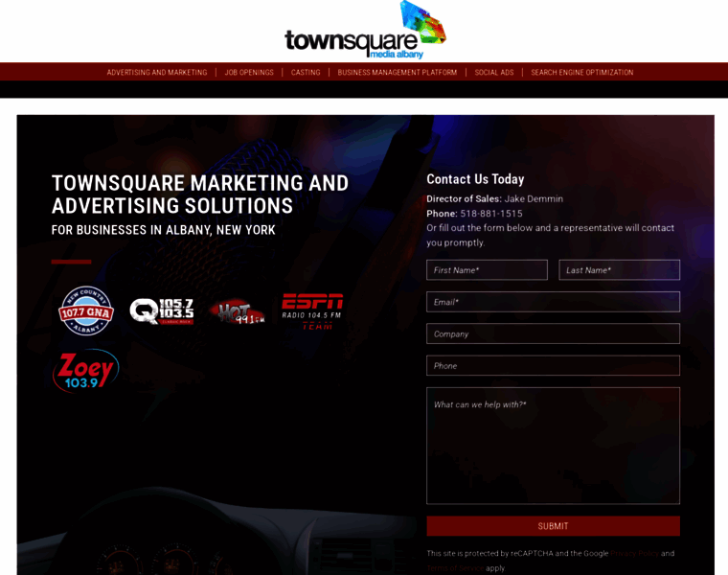This screenshot has height=575, width=728.
Task: Click into the Company field
Action: click(x=553, y=333)
